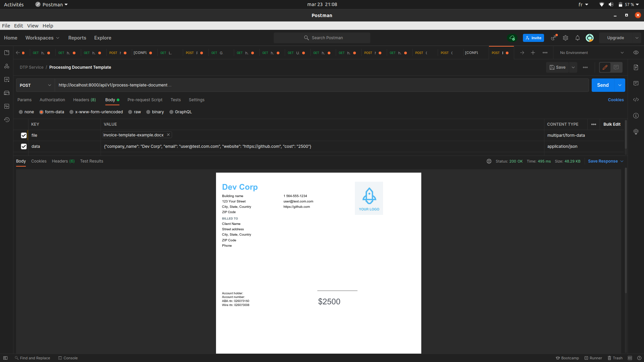Open a new request tab with plus icon

[533, 53]
